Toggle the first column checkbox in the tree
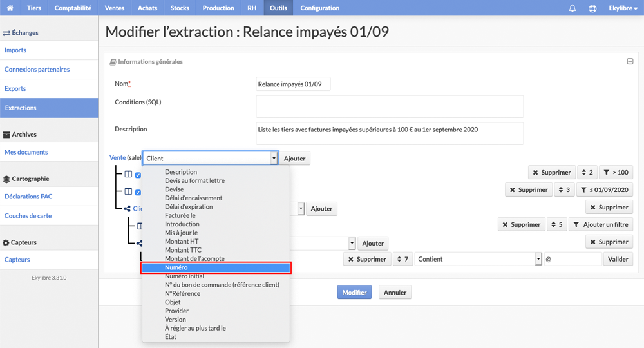 (138, 175)
